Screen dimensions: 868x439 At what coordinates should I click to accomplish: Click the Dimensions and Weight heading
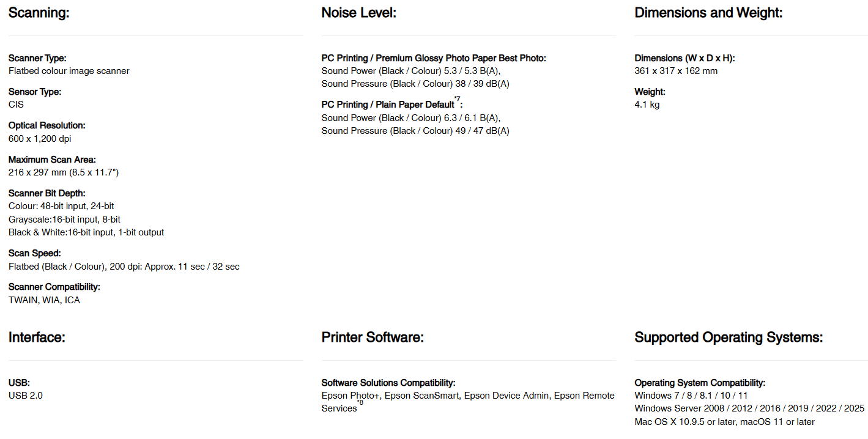point(708,13)
